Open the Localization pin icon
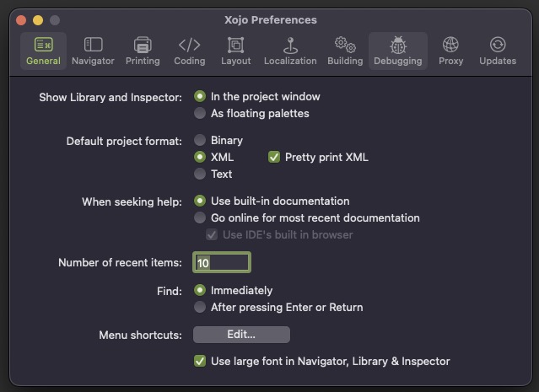Screen dimensions: 539x392 pos(290,46)
